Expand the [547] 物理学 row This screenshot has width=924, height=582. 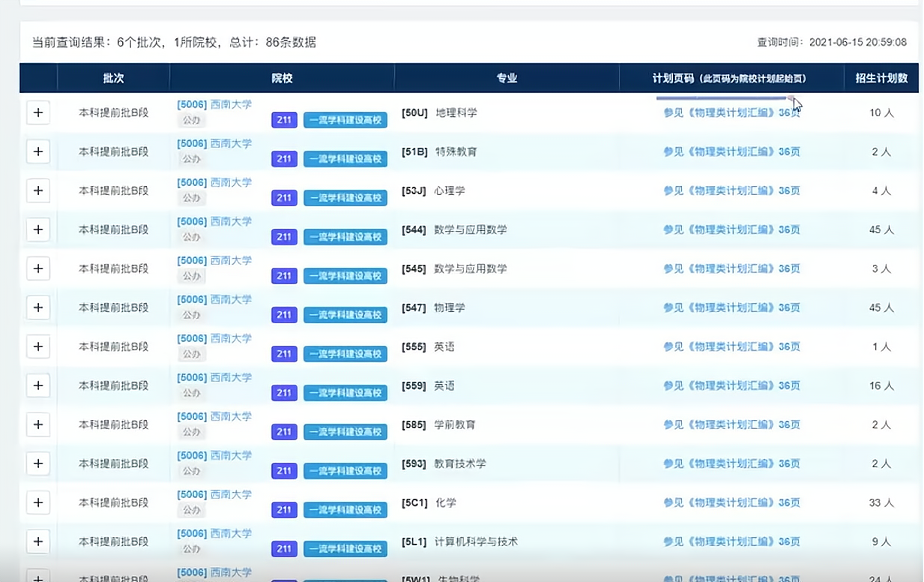click(x=38, y=307)
